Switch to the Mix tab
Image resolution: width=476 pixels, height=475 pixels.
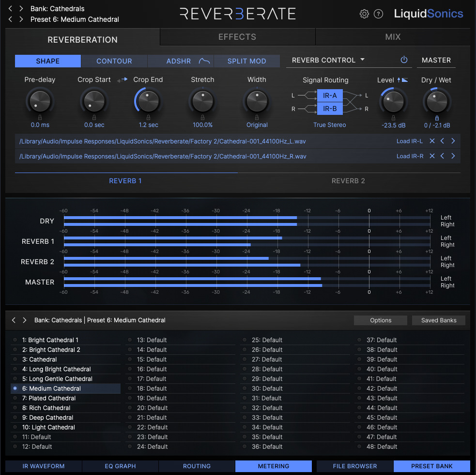(x=393, y=37)
